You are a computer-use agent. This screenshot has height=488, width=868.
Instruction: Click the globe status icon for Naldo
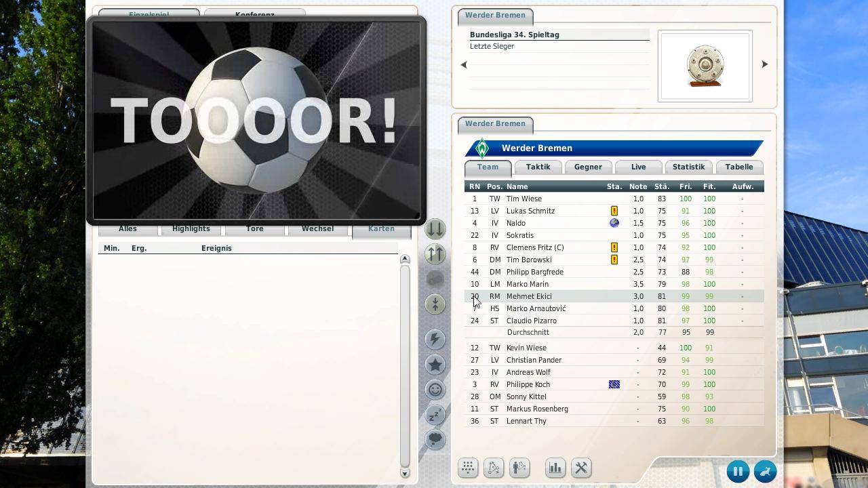coord(614,223)
